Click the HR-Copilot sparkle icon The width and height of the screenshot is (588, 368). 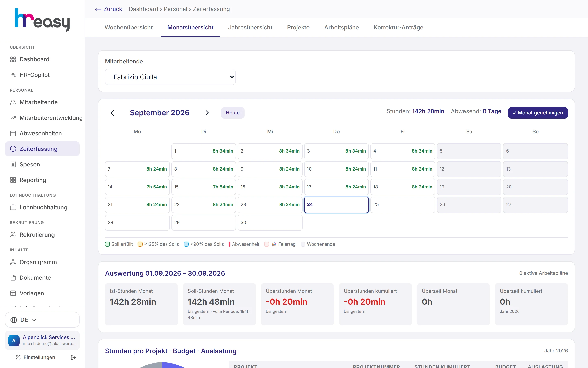(13, 75)
